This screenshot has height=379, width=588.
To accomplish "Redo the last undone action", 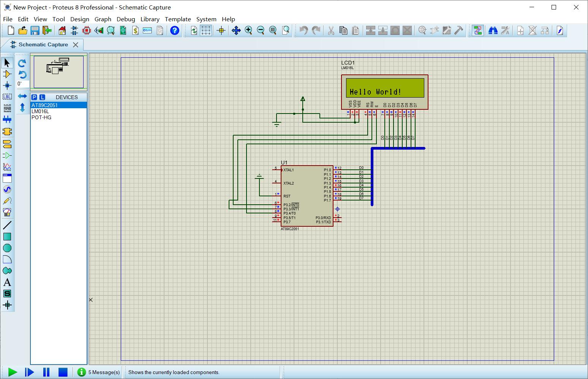I will [316, 30].
